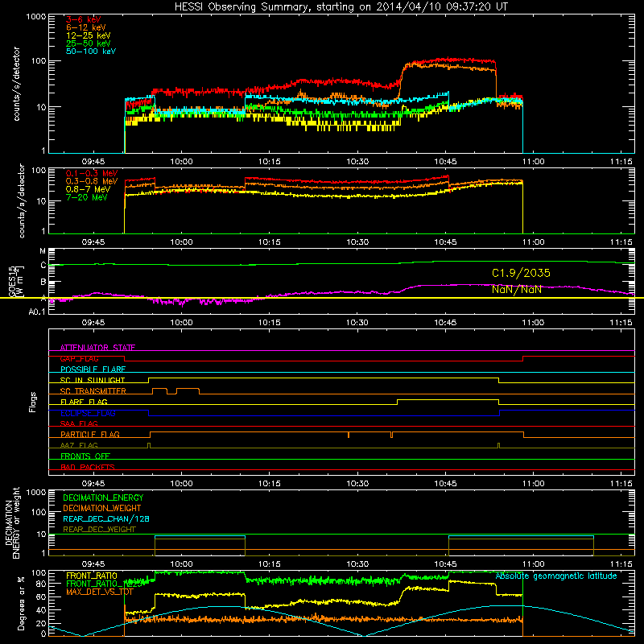Click the green 25-50 keV legend entry

(88, 43)
